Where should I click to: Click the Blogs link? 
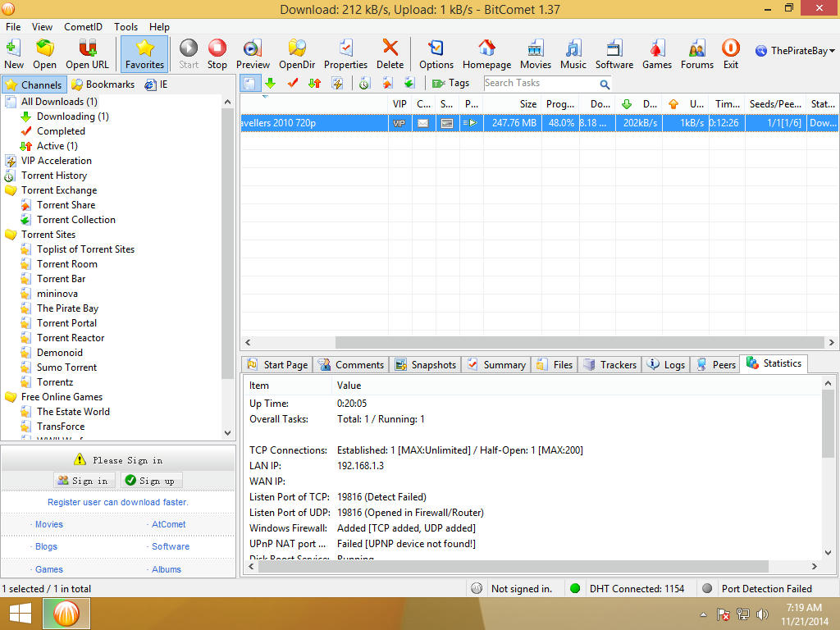pos(46,546)
